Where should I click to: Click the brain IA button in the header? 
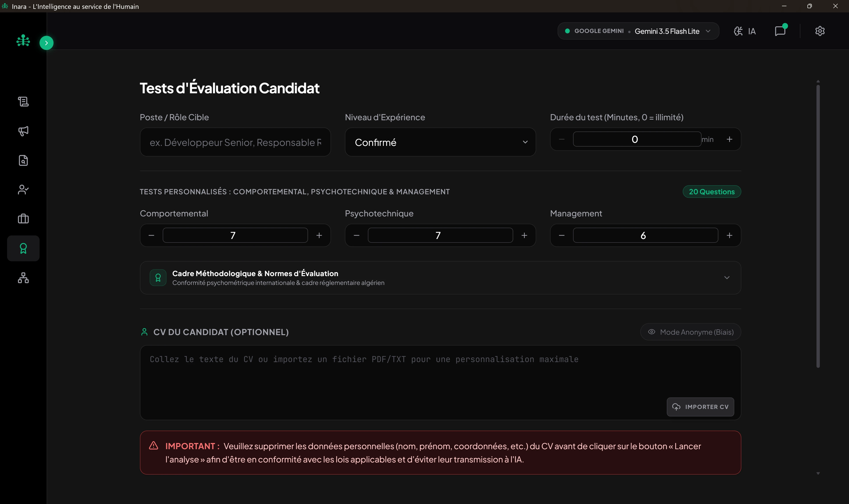point(744,31)
